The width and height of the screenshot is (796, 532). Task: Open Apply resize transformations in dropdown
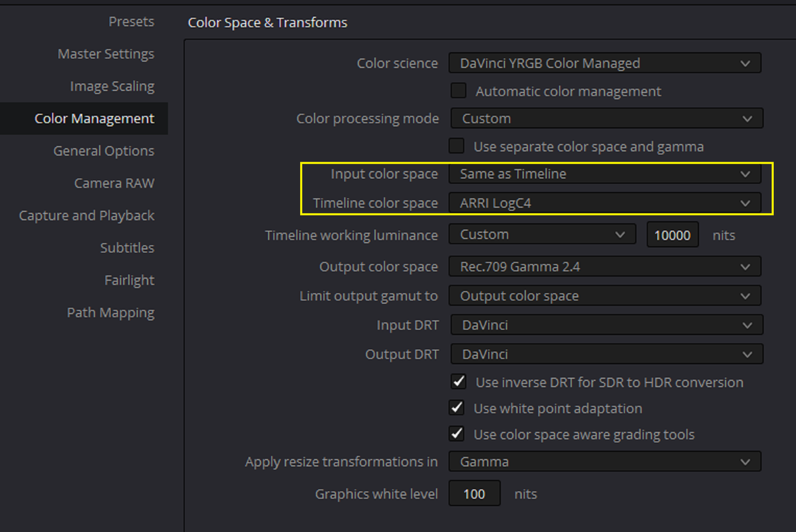pyautogui.click(x=604, y=462)
